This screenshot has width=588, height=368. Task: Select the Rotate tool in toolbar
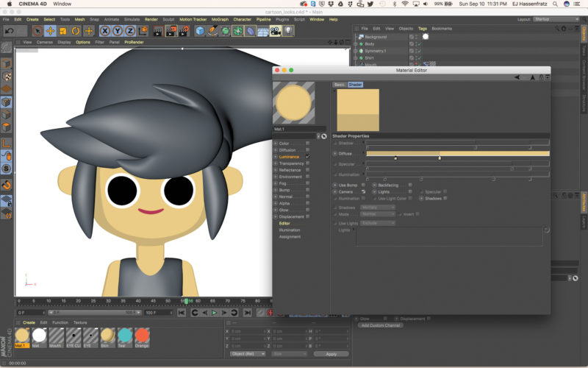(76, 31)
